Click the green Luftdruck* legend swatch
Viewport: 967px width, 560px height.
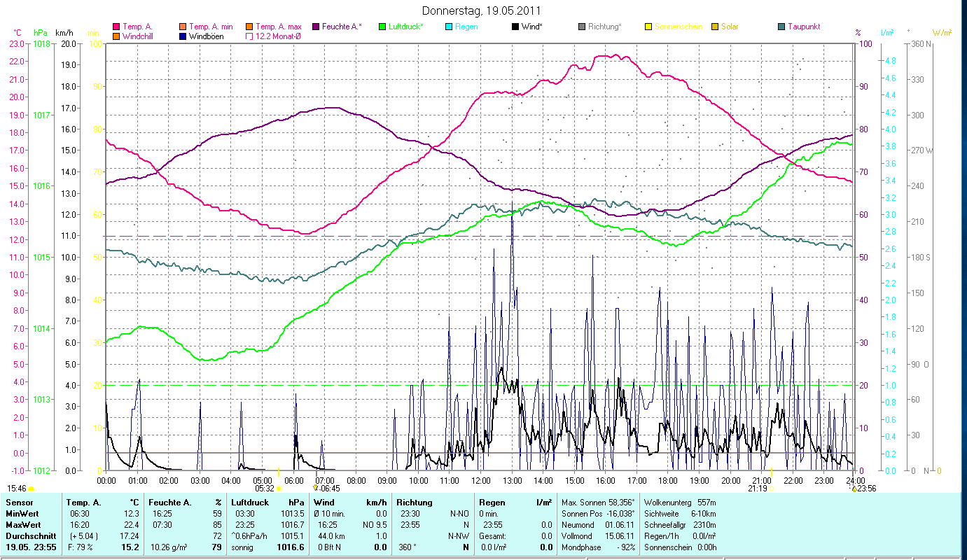[382, 27]
